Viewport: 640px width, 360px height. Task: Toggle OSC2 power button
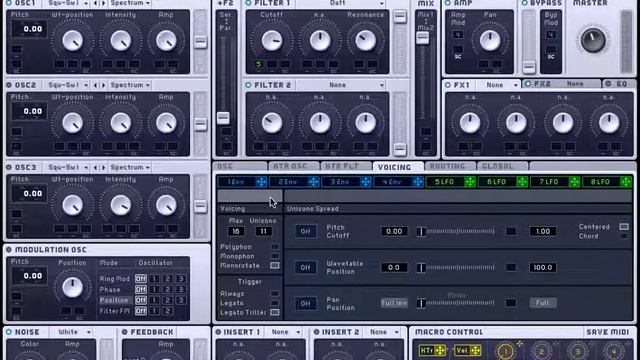(x=9, y=85)
